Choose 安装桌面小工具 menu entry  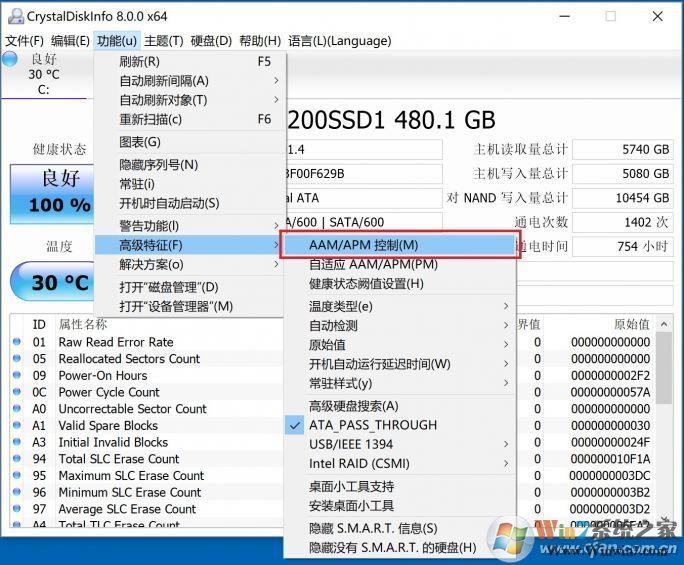tap(400, 506)
